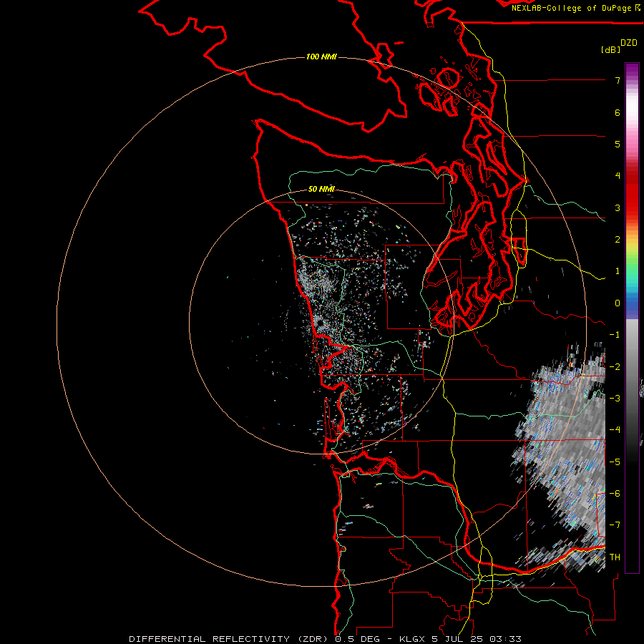Click the -6 value on color scale

pyautogui.click(x=615, y=494)
